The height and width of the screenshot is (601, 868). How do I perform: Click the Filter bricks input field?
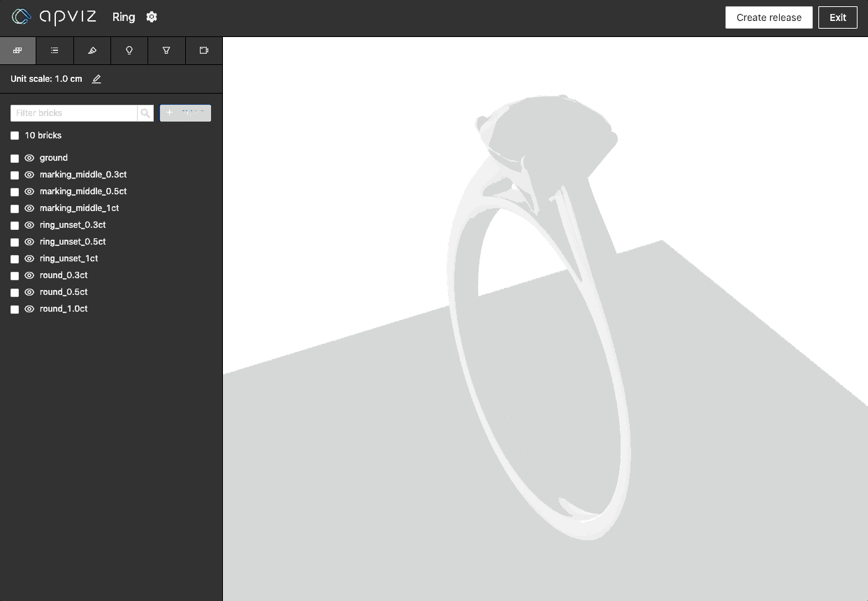click(74, 113)
